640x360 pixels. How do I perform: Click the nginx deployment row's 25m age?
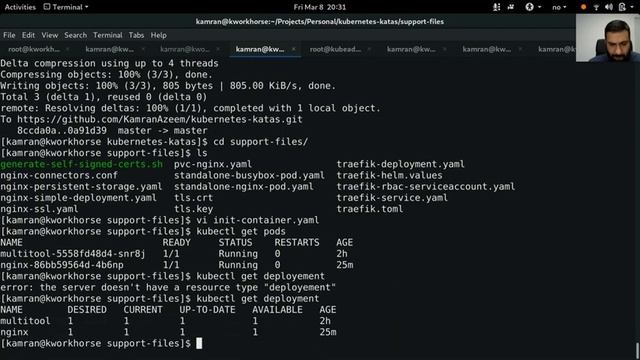(x=328, y=332)
